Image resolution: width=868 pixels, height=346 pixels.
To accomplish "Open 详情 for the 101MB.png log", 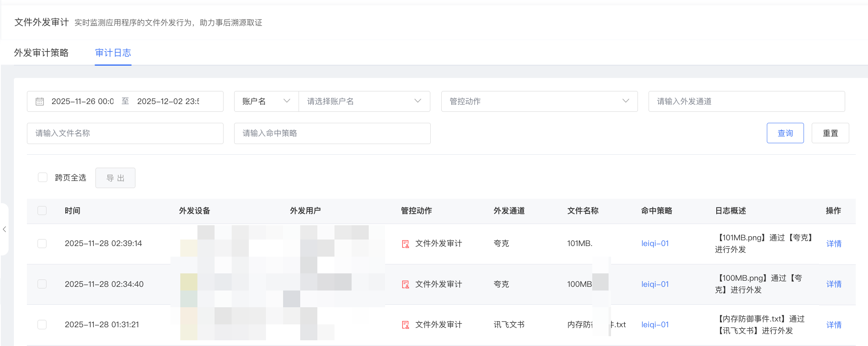I will click(x=834, y=244).
